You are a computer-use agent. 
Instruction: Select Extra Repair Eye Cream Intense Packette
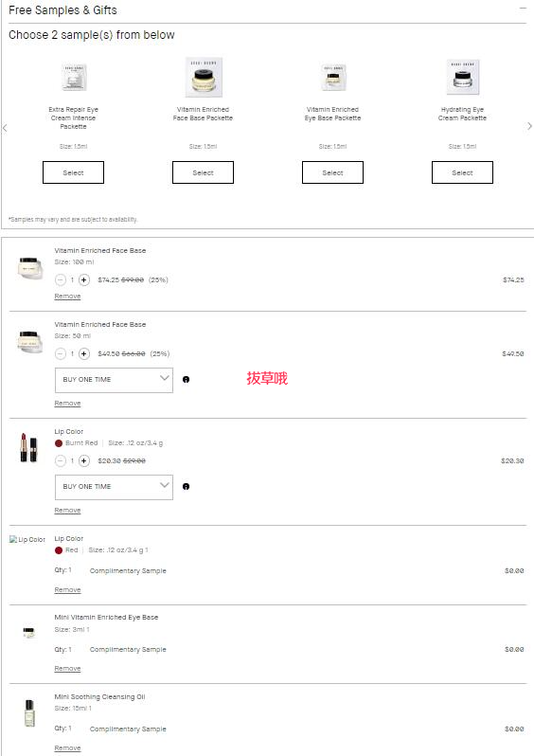click(x=73, y=172)
